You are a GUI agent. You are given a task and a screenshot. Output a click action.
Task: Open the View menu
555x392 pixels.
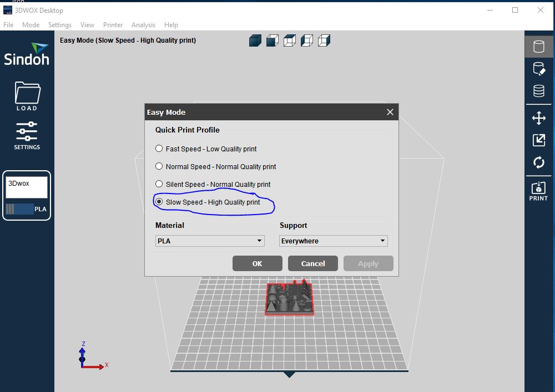point(87,25)
